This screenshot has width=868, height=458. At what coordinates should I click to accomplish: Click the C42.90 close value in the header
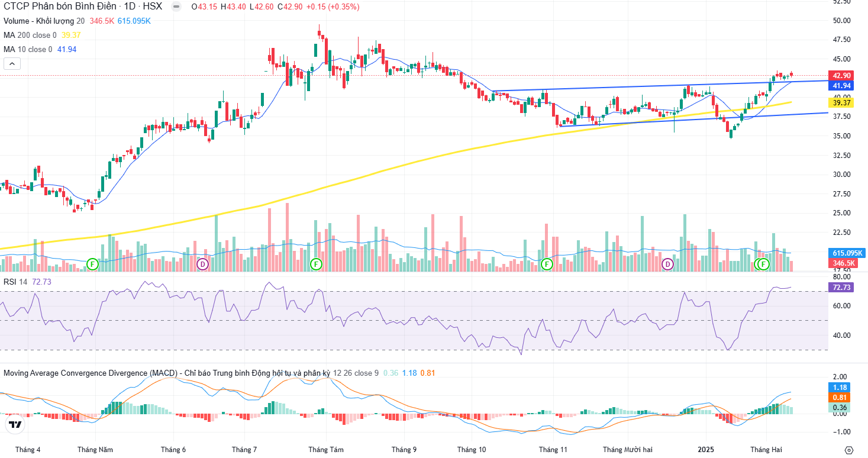tap(290, 7)
